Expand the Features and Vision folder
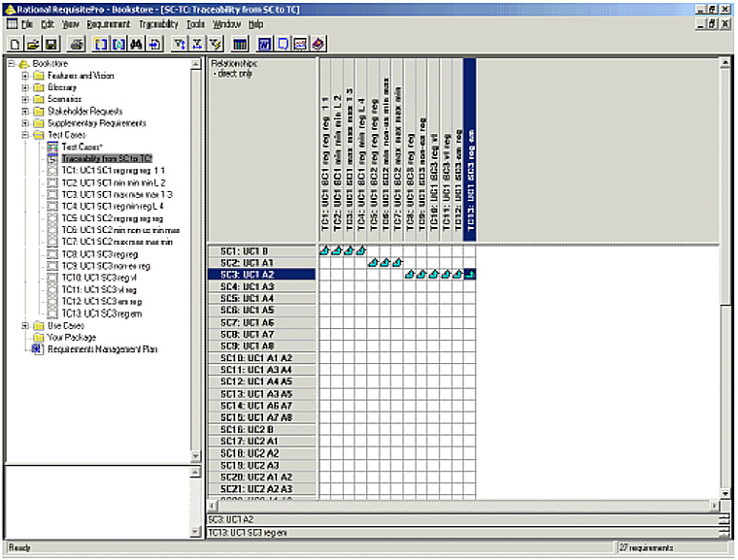This screenshot has height=560, width=738. 25,76
